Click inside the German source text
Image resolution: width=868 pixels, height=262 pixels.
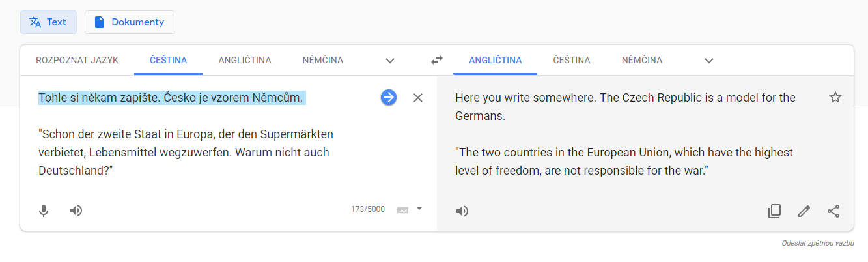[x=186, y=153]
